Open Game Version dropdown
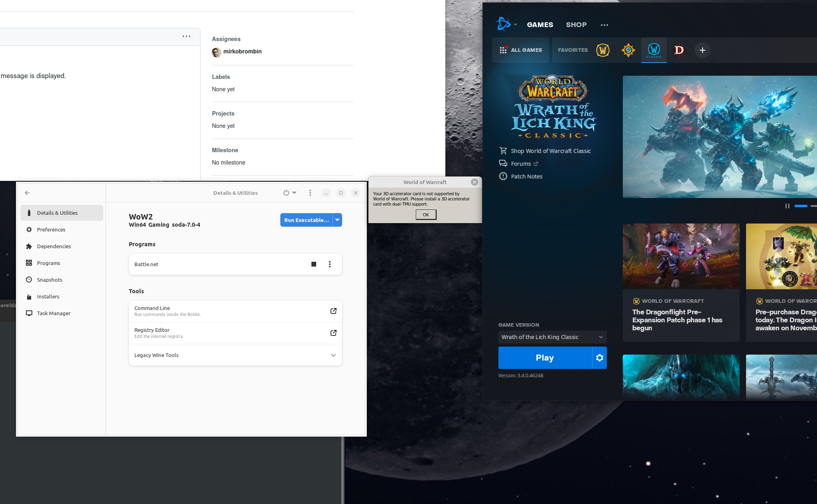Viewport: 817px width, 504px height. [x=552, y=337]
